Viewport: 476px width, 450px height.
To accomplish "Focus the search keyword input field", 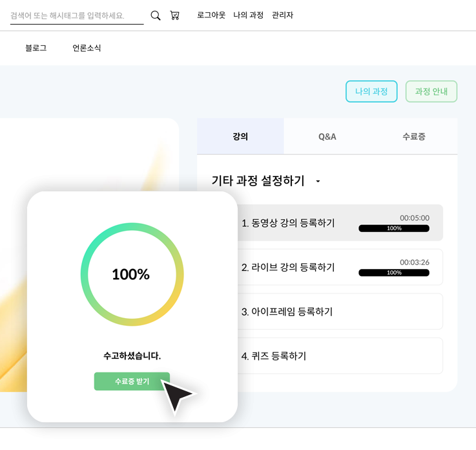I will tap(77, 16).
